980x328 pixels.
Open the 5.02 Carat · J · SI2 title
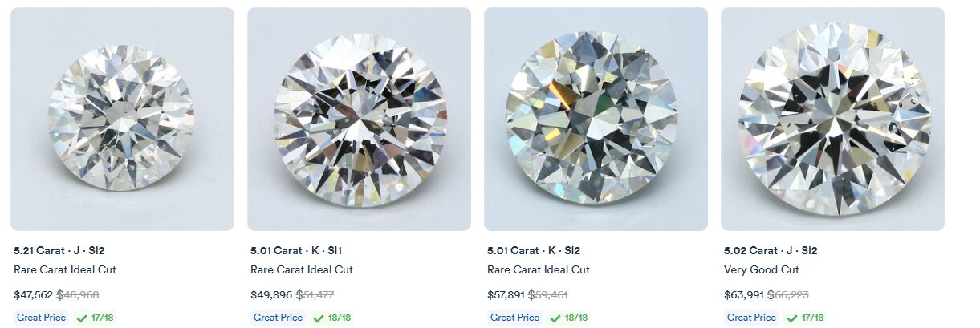770,251
